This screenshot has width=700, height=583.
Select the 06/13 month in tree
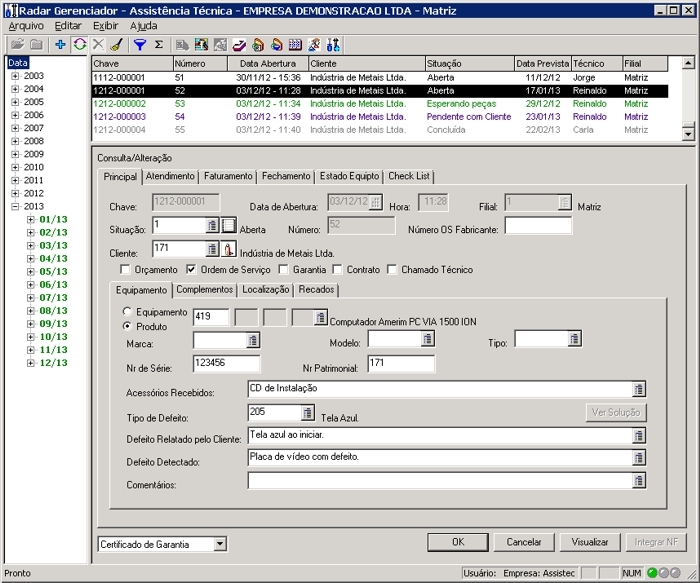(x=53, y=284)
